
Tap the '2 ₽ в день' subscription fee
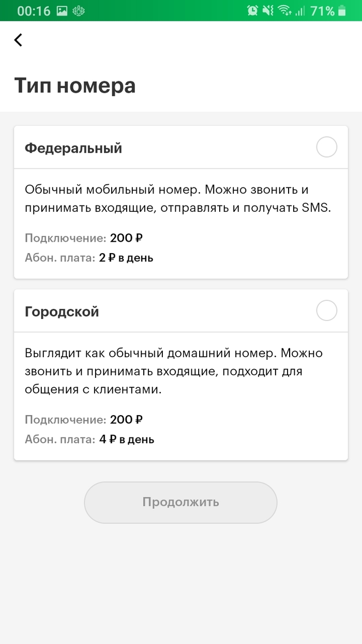pyautogui.click(x=126, y=257)
